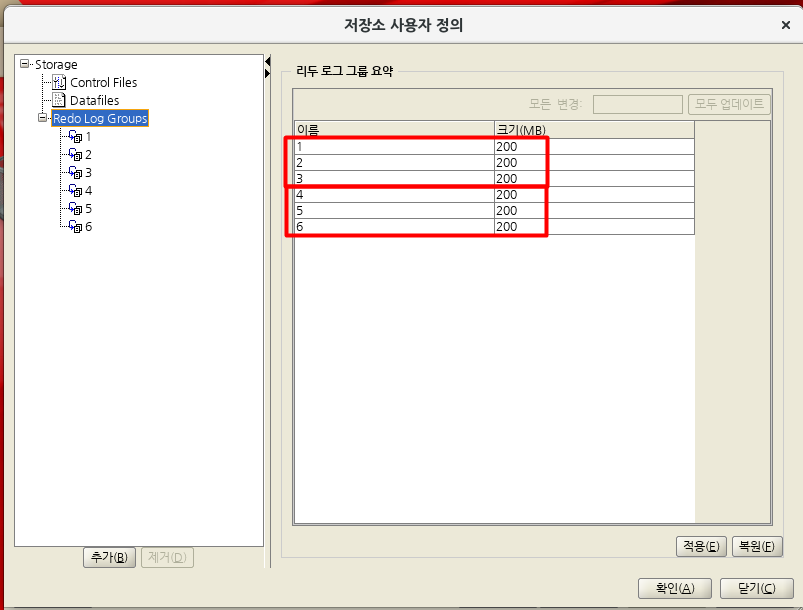This screenshot has width=803, height=610.
Task: Select group 4 label in the tree
Action: coord(88,190)
